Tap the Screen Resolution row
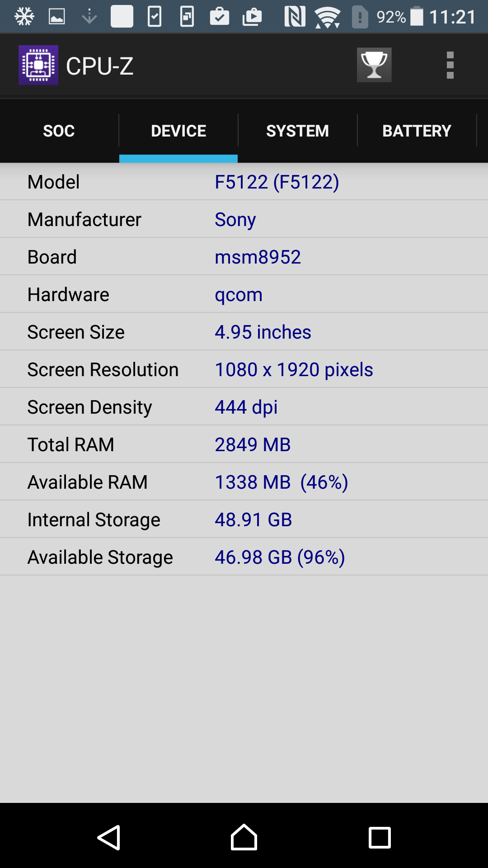 coord(244,369)
